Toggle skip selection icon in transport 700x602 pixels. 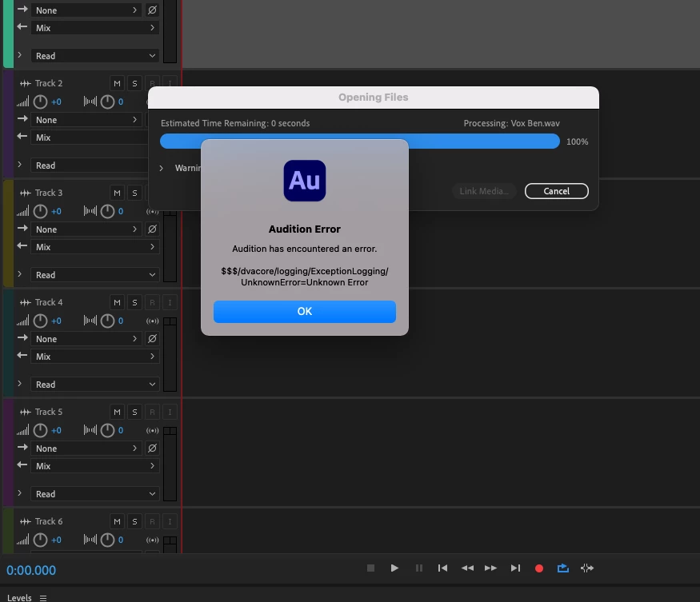click(586, 568)
